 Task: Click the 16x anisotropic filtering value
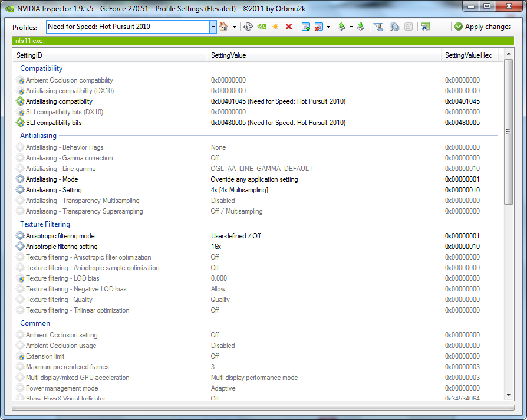216,247
